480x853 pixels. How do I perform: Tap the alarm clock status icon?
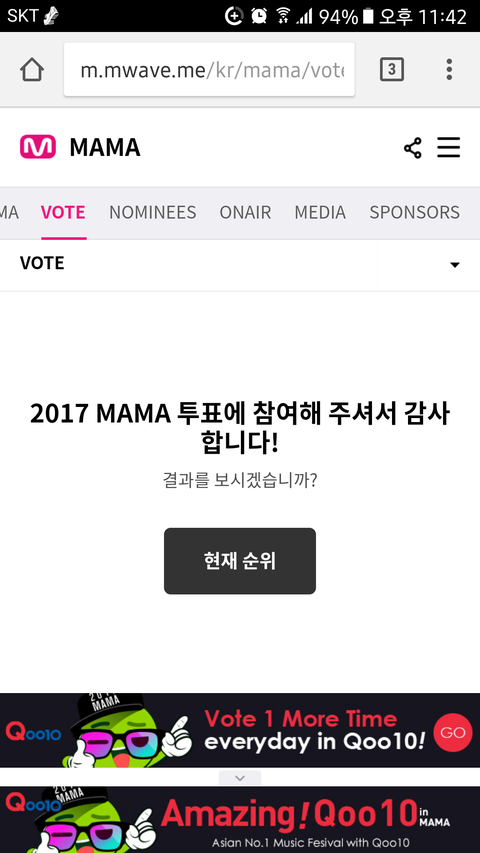pos(259,16)
